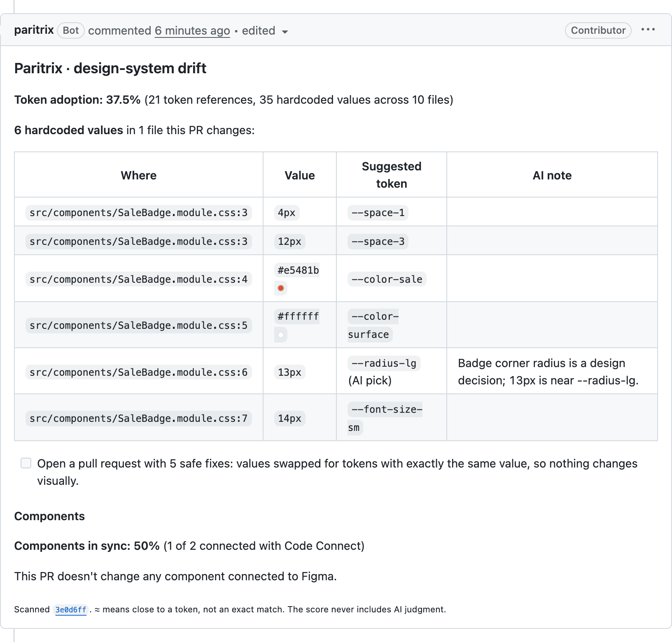Click the Components section heading
The width and height of the screenshot is (672, 642).
click(49, 516)
